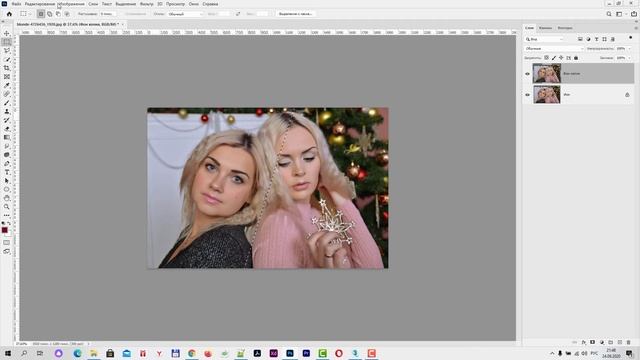
Task: Select the Hand tool
Action: (7, 198)
